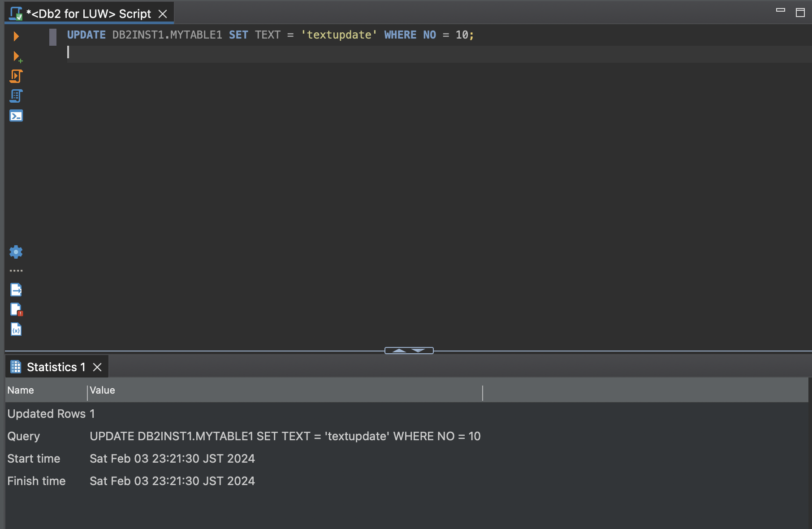Execute SQL statement in a new tab

(x=17, y=57)
